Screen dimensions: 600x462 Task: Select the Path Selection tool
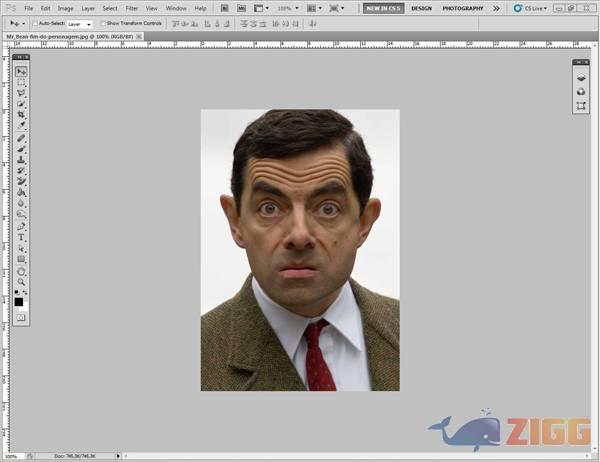click(21, 248)
